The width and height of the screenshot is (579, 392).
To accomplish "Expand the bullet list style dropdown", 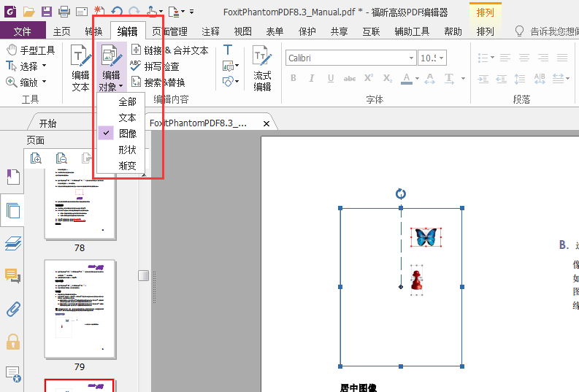I will point(493,58).
